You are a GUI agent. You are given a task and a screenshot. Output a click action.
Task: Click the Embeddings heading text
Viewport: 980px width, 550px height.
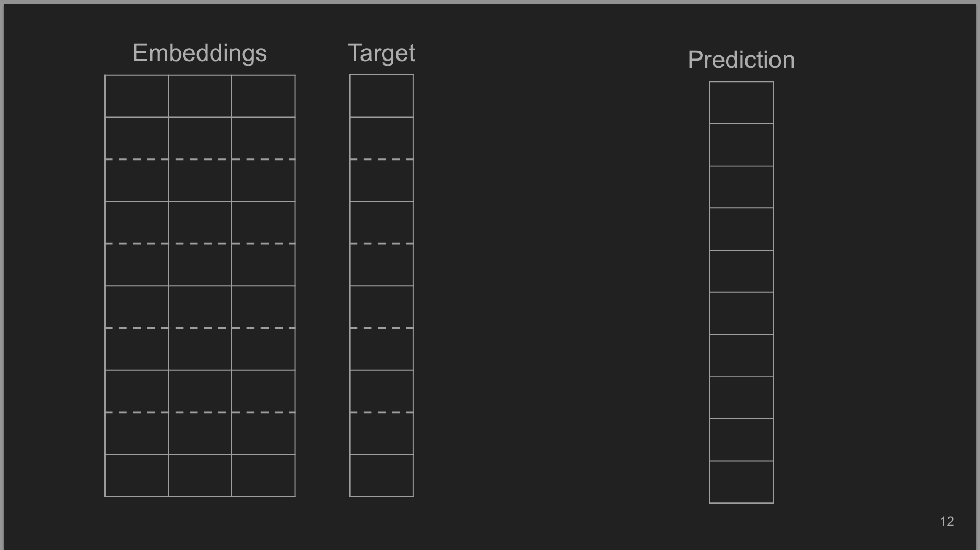[200, 53]
